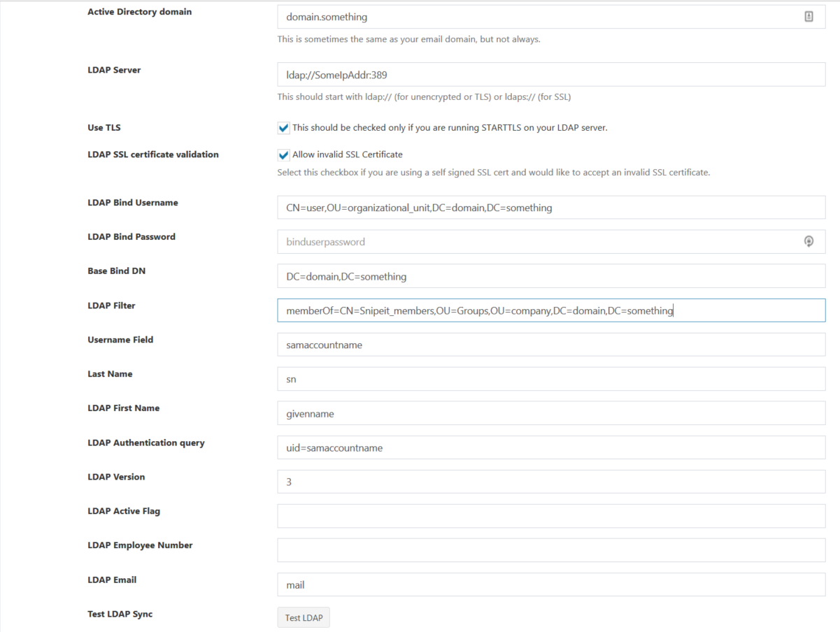Click the LDAP Bind Username field
840x632 pixels.
coord(490,207)
